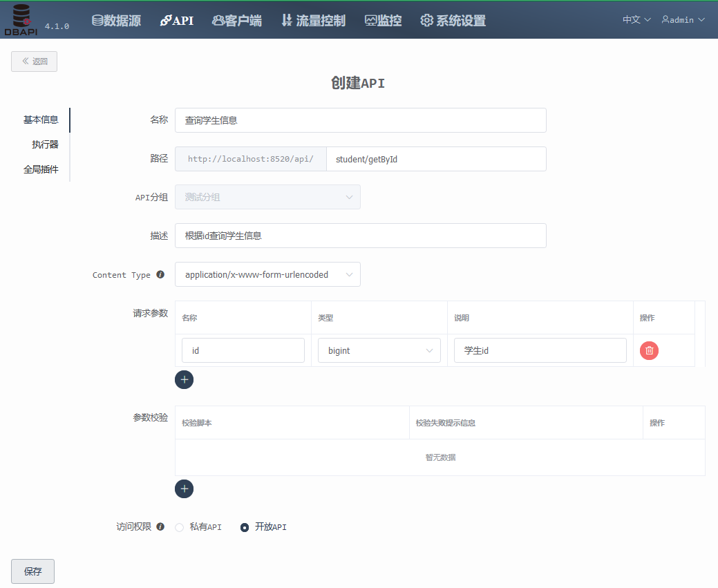Viewport: 718px width, 588px height.
Task: Open the 客户端 (clients) section
Action: [x=237, y=19]
